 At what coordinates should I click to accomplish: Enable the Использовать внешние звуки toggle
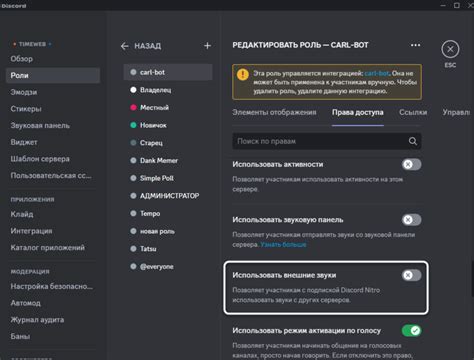411,275
